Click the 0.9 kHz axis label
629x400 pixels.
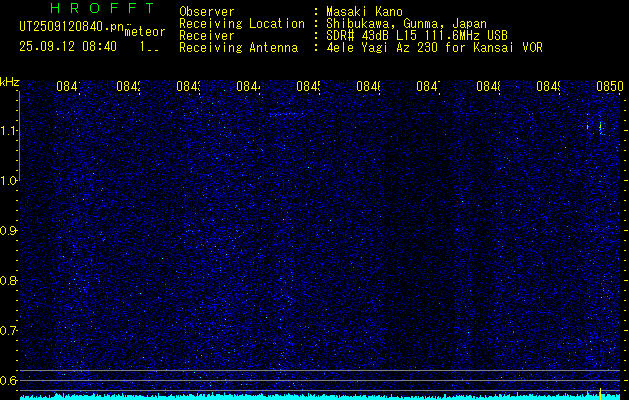pyautogui.click(x=9, y=230)
